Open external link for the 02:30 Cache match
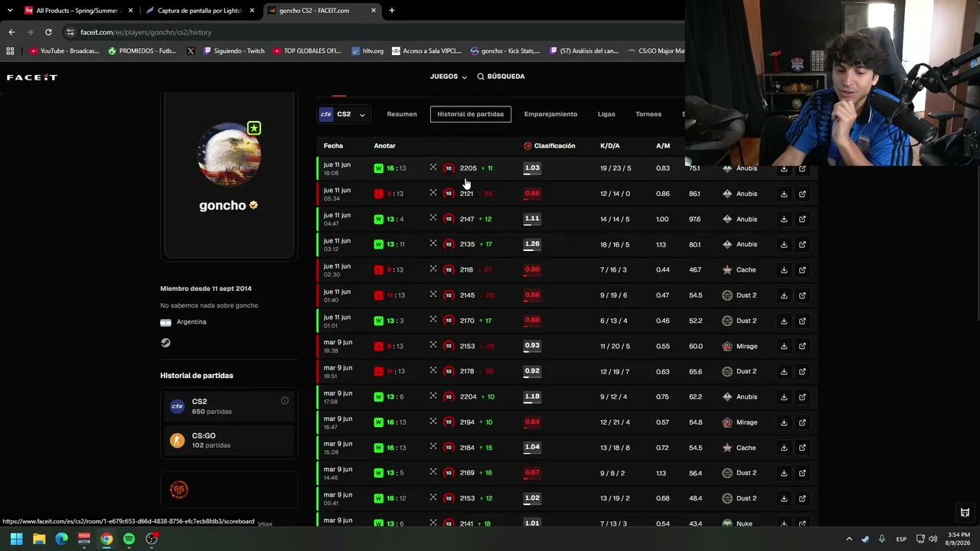This screenshot has width=980, height=551. pos(802,269)
